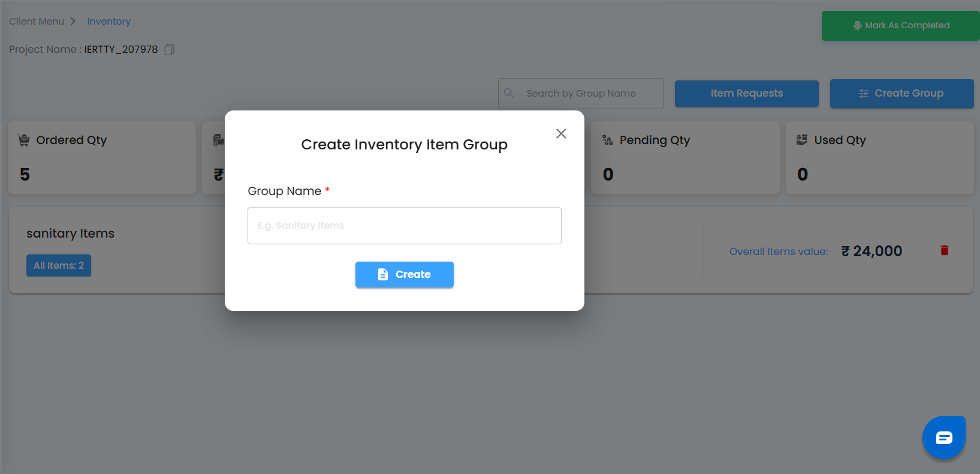Close the Create Inventory Item Group dialog
Image resolution: width=980 pixels, height=474 pixels.
(x=561, y=133)
